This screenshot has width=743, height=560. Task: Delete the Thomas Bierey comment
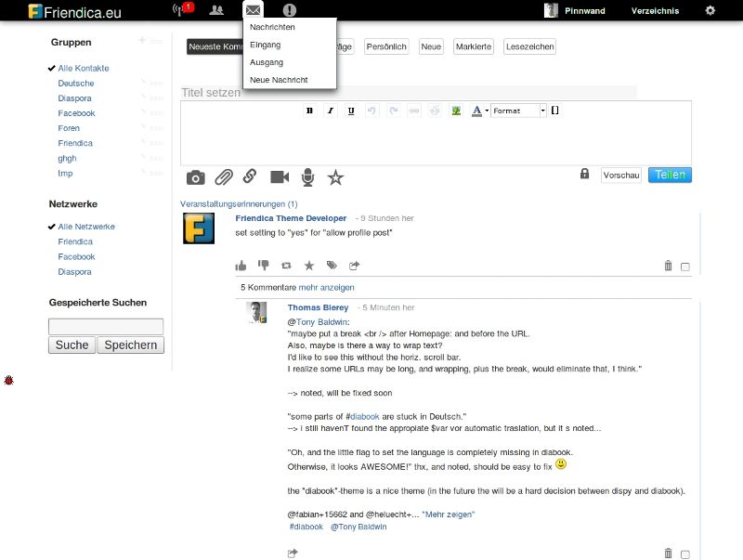click(x=668, y=553)
